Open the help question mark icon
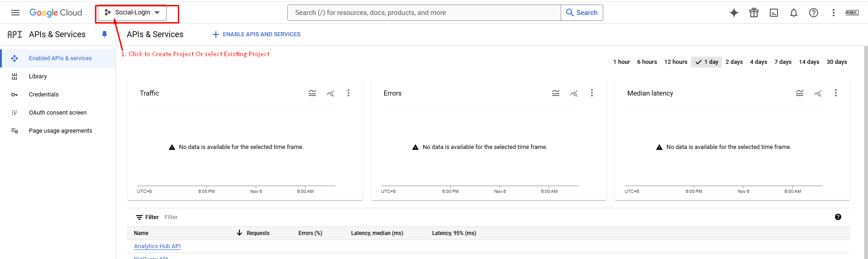Screen dimensions: 868x259 (813, 13)
